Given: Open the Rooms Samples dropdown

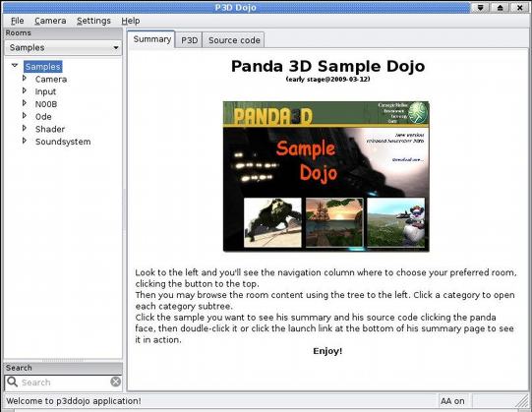Looking at the screenshot, I should tap(63, 48).
